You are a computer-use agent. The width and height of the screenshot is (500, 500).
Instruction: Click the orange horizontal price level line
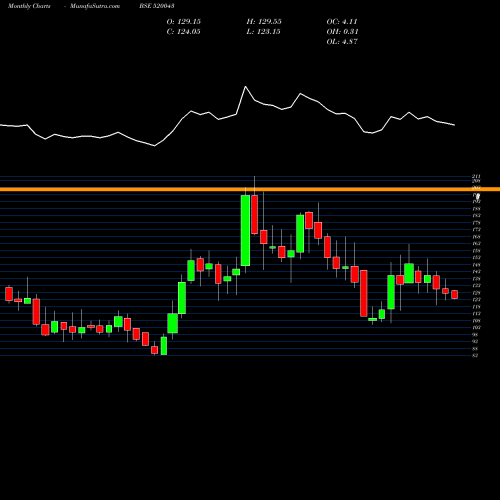point(250,189)
